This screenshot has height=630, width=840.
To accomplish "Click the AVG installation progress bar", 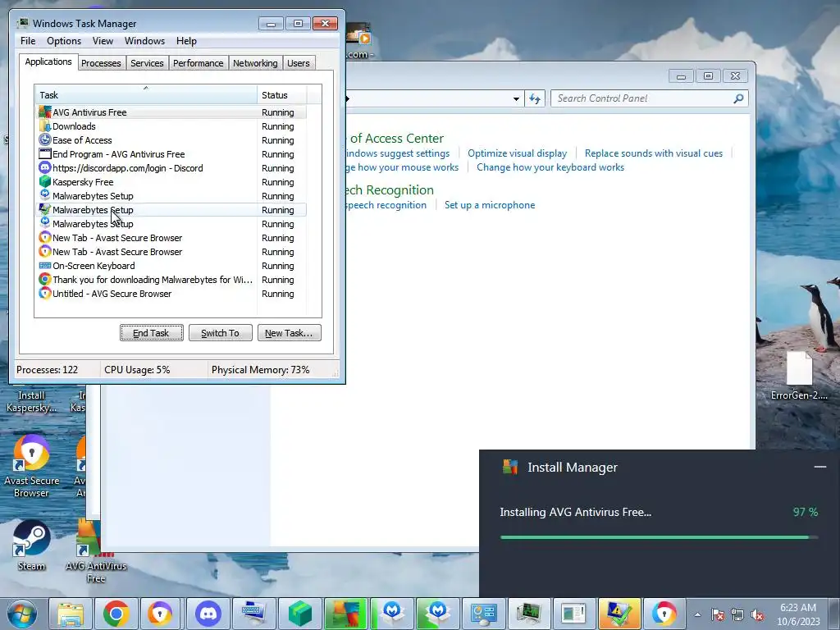I will click(x=659, y=536).
